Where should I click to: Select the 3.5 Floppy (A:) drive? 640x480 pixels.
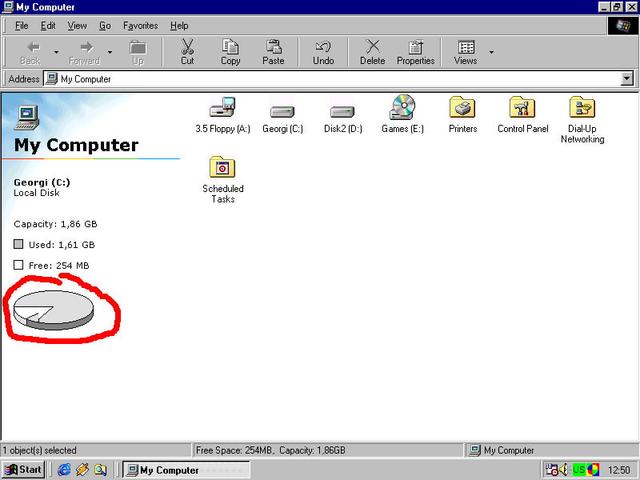coord(223,115)
